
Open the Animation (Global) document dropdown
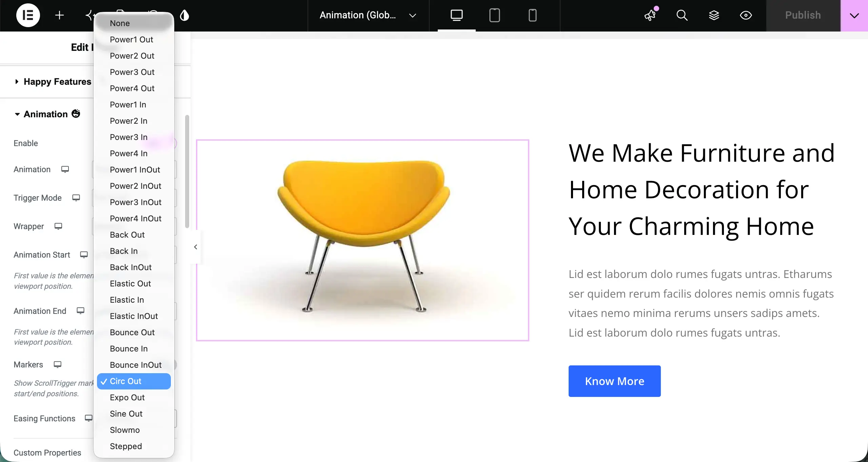point(368,15)
